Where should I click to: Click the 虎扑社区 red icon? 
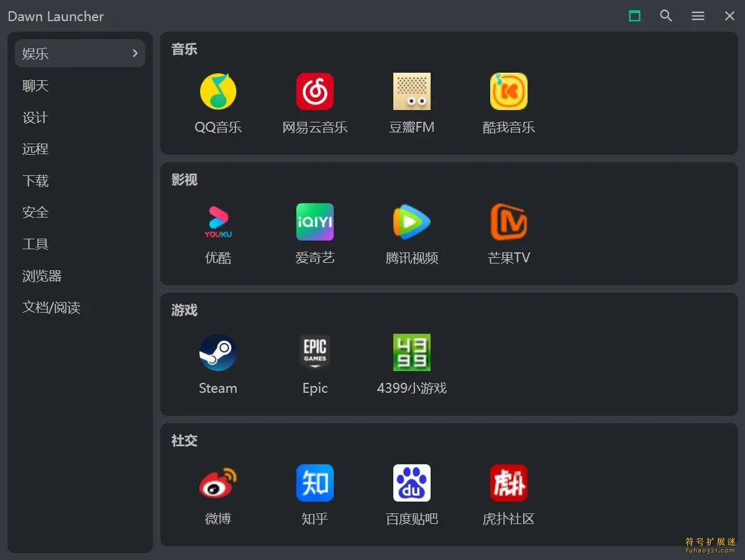tap(509, 483)
